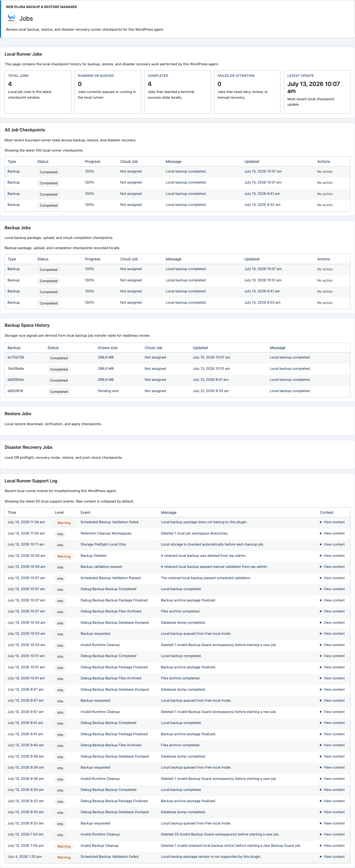Image resolution: width=355 pixels, height=868 pixels.
Task: Expand View context for 10:07 am Package Finalized
Action: click(332, 600)
